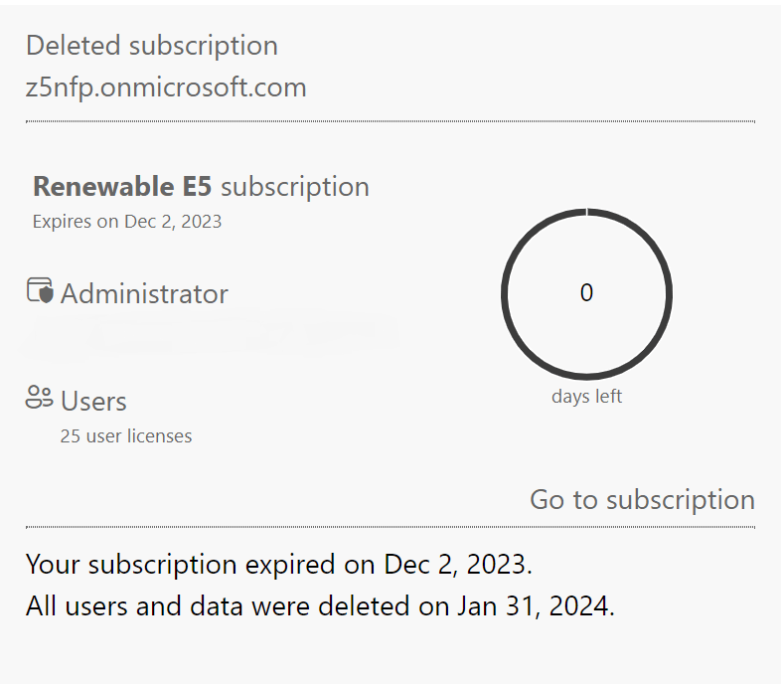Click the "days left" caption
This screenshot has height=684, width=784.
[x=586, y=397]
